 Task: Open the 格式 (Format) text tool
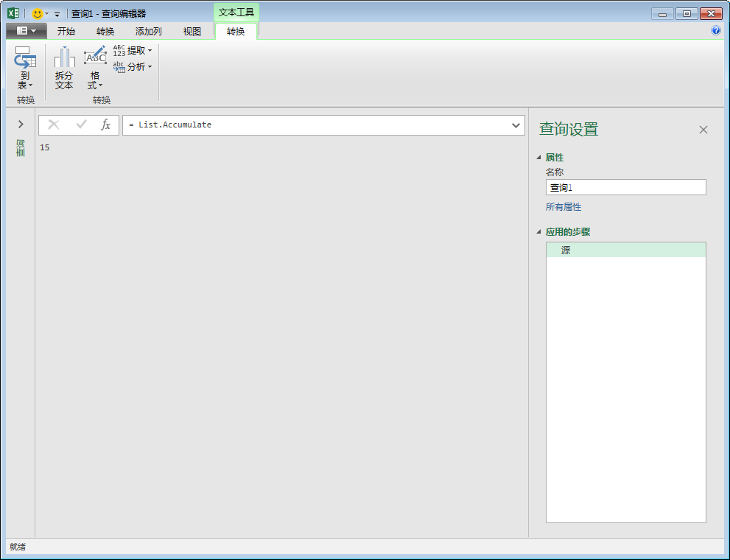coord(95,68)
